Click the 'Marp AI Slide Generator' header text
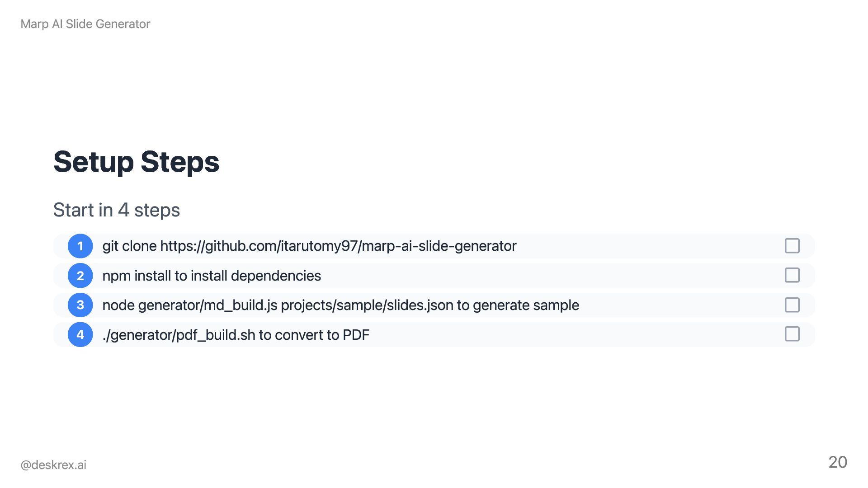The height and width of the screenshot is (488, 868). tap(85, 24)
